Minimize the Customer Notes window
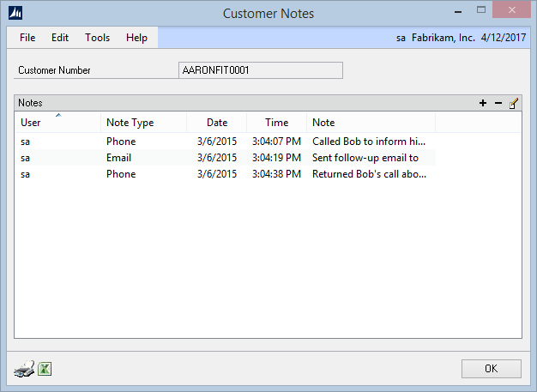Screen dimensions: 537x392 point(458,11)
